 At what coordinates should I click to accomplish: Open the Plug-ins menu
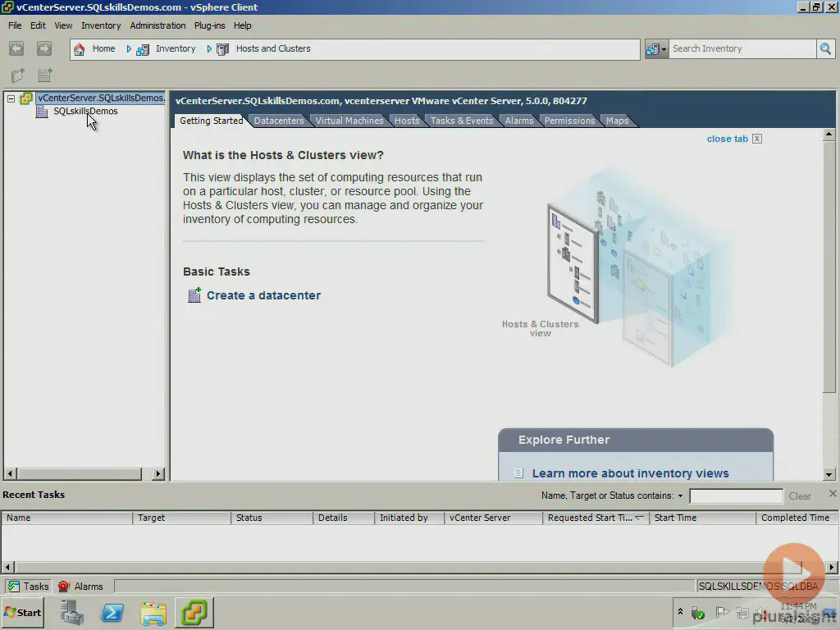tap(209, 25)
